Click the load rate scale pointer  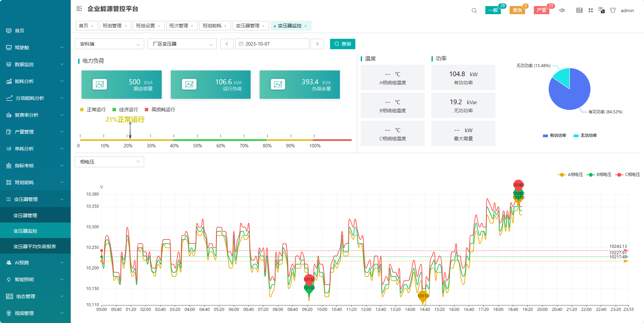130,131
